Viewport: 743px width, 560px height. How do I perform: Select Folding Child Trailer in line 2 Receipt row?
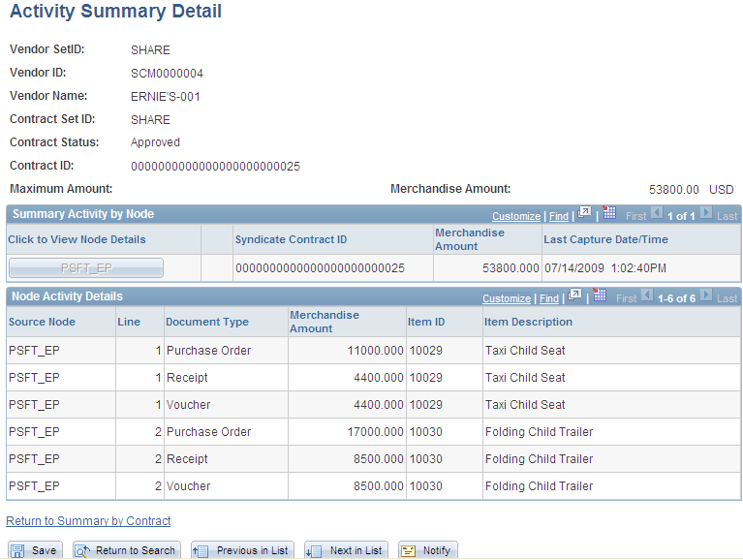tap(539, 458)
